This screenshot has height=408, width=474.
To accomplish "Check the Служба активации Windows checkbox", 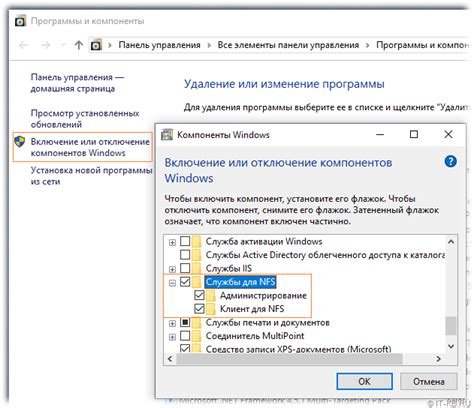I will point(185,241).
